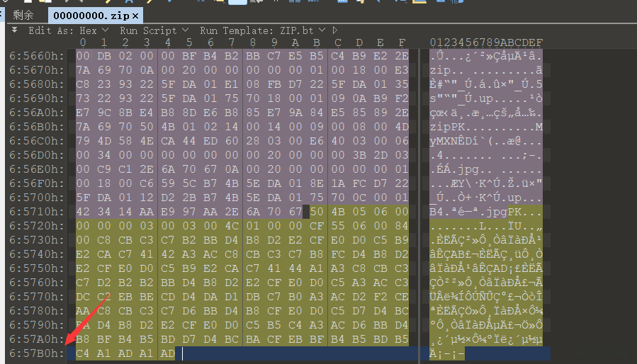Expand the Run Script dropdown
Image resolution: width=637 pixels, height=364 pixels.
pyautogui.click(x=185, y=30)
